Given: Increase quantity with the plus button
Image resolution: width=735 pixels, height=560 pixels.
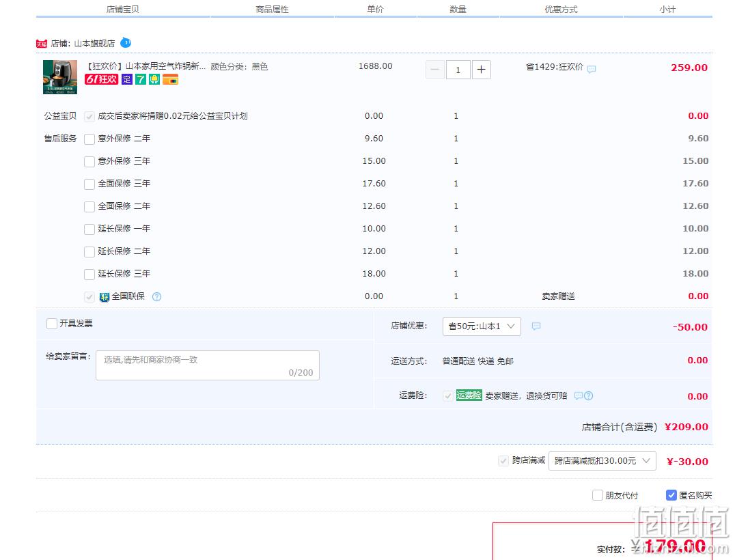Looking at the screenshot, I should pyautogui.click(x=482, y=70).
